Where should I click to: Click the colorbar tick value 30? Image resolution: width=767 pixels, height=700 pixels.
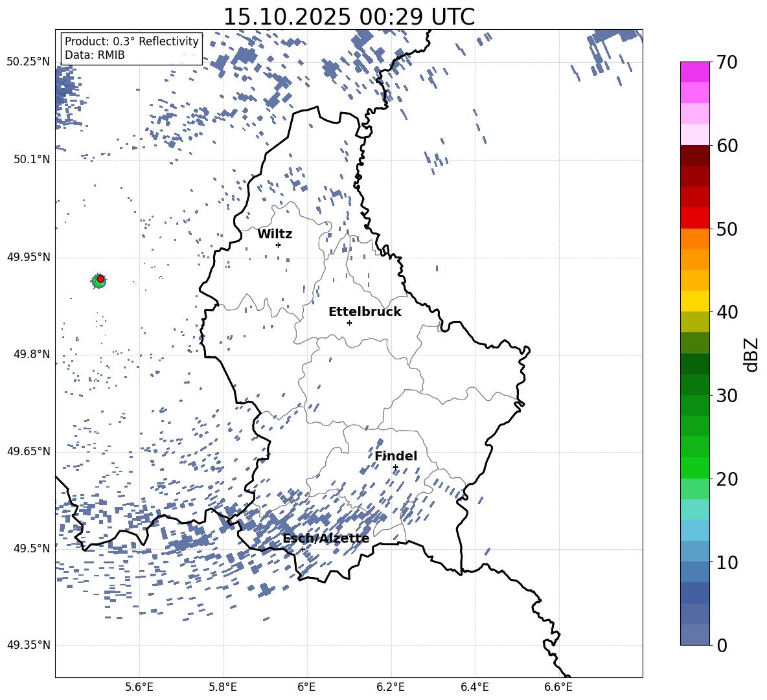tap(727, 396)
